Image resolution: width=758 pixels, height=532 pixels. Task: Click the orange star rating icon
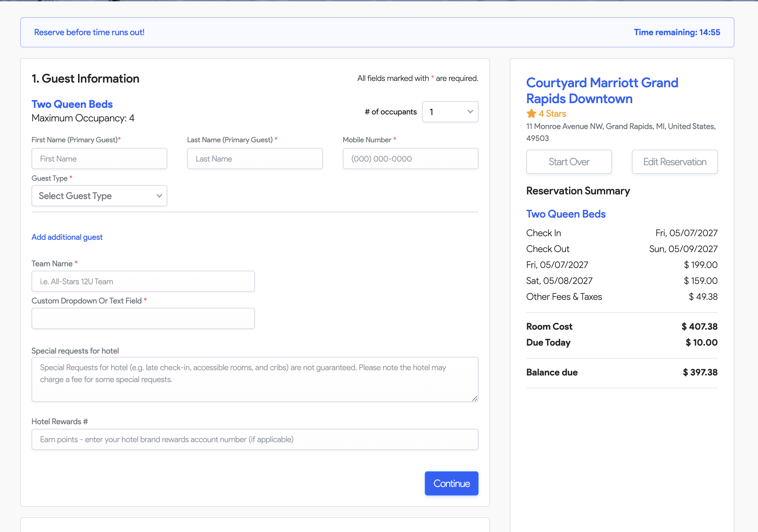click(x=531, y=113)
